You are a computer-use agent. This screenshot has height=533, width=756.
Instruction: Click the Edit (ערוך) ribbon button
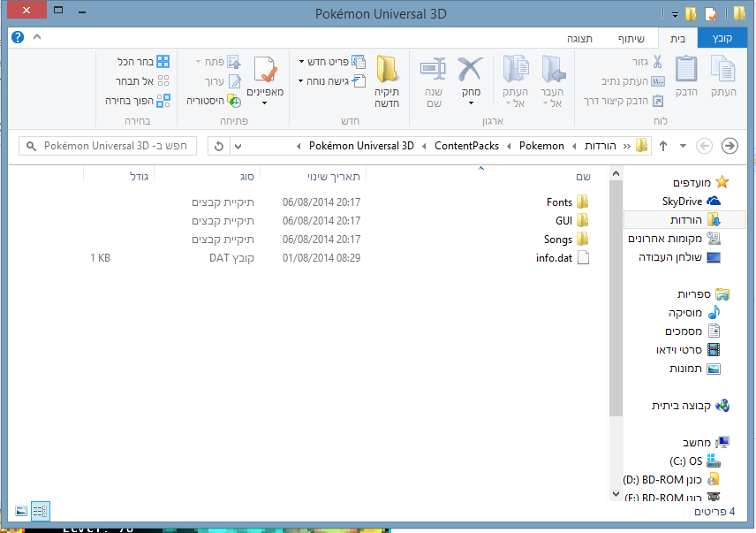pyautogui.click(x=223, y=81)
